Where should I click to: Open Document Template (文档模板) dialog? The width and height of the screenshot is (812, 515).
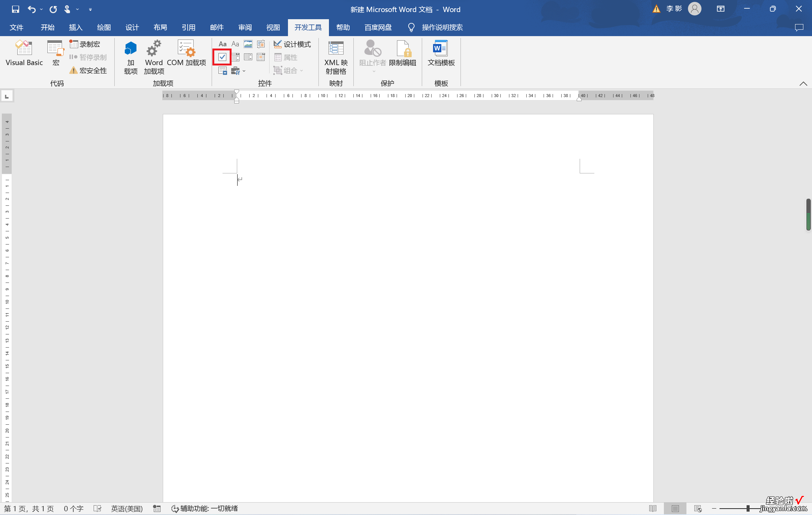coord(441,54)
